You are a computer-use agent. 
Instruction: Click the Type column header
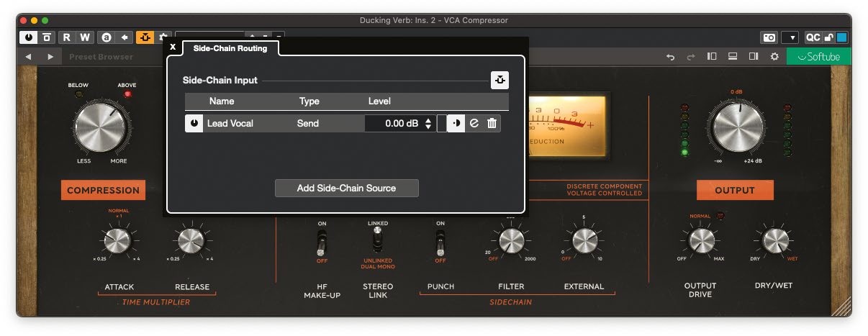coord(309,101)
